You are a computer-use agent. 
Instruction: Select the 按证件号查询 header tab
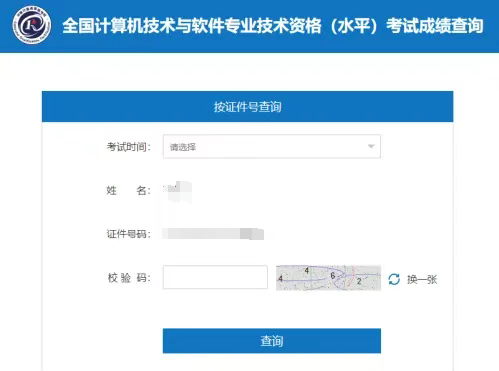click(247, 107)
